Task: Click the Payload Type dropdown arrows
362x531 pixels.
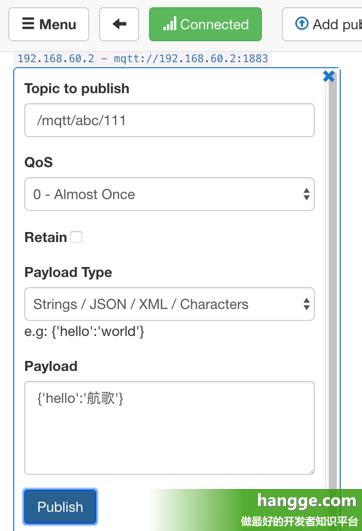Action: pyautogui.click(x=306, y=304)
